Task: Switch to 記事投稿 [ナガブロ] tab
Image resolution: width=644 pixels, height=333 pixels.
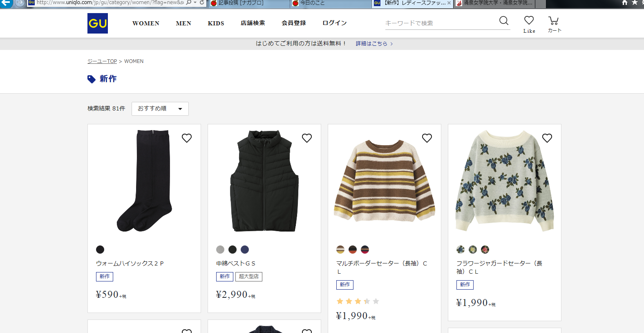Action: click(248, 3)
